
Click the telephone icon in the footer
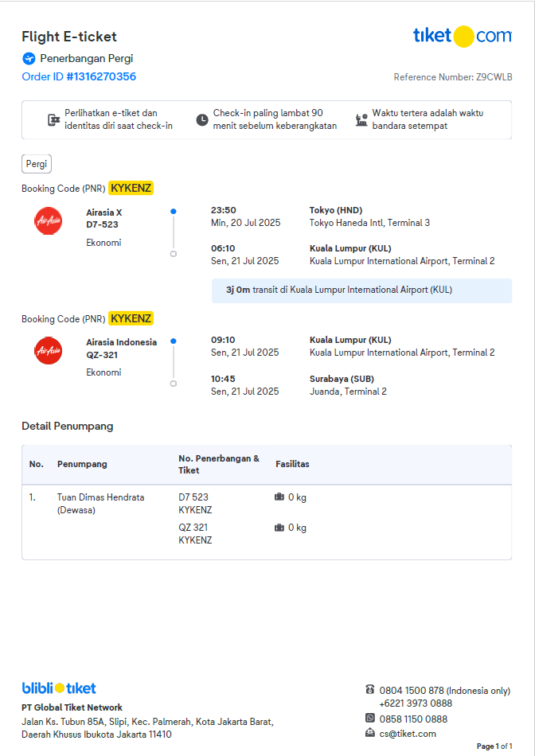(369, 690)
